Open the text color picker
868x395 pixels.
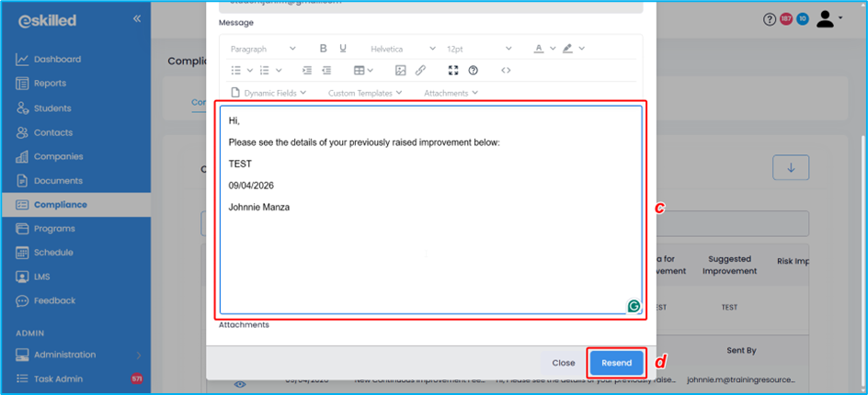539,49
